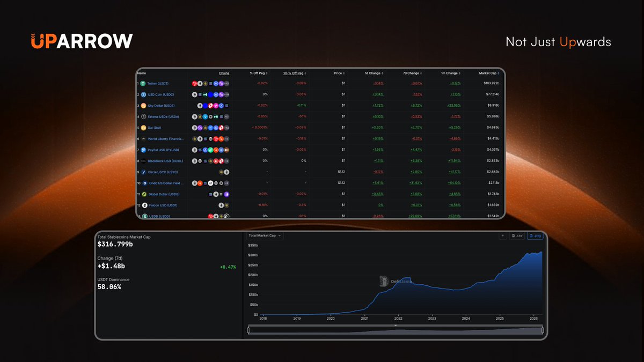The height and width of the screenshot is (362, 644).
Task: Click the Chains column header
Action: pos(224,73)
